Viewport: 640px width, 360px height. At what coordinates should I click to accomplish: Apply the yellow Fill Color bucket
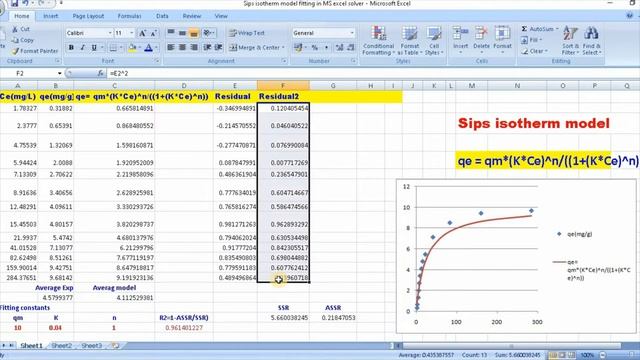coord(132,48)
